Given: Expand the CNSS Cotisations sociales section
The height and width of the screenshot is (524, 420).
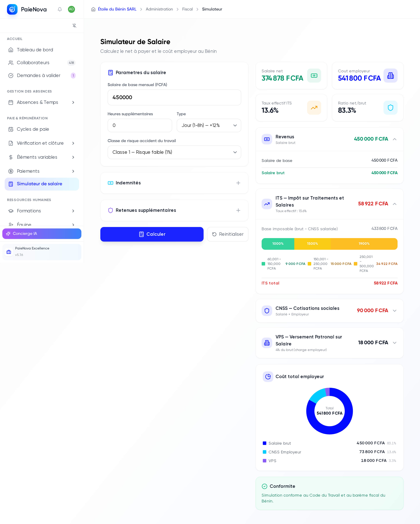Looking at the screenshot, I should [394, 311].
